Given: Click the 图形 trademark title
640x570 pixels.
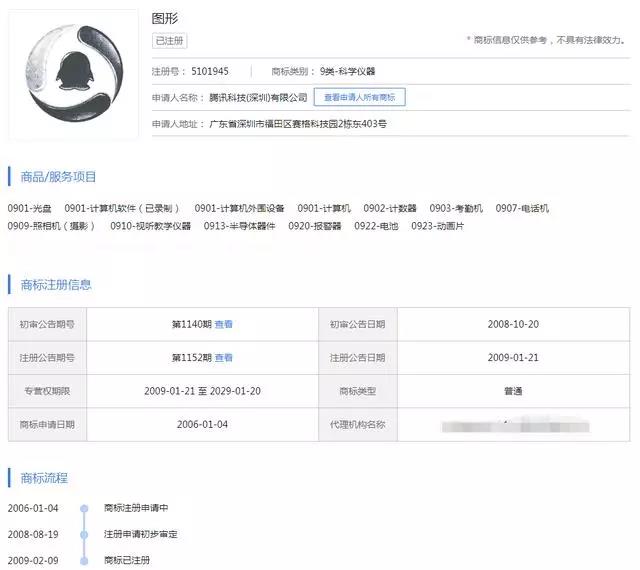Looking at the screenshot, I should pos(164,19).
